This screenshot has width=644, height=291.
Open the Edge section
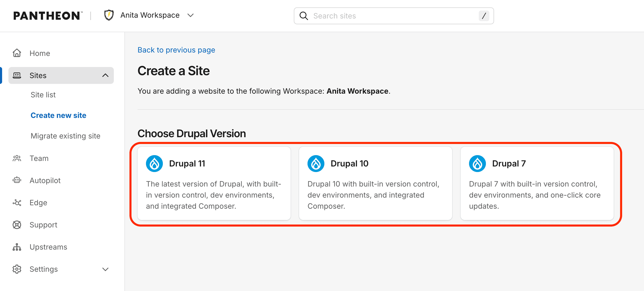click(38, 203)
